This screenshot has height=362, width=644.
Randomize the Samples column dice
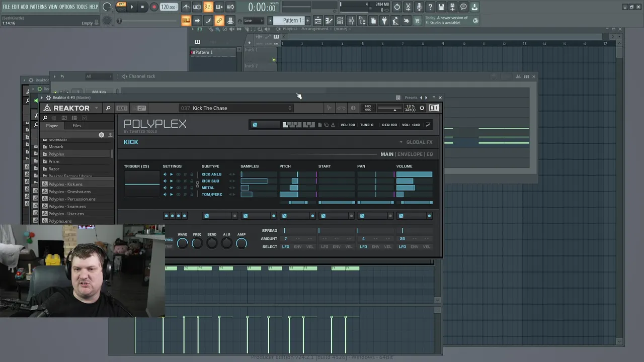[246, 216]
